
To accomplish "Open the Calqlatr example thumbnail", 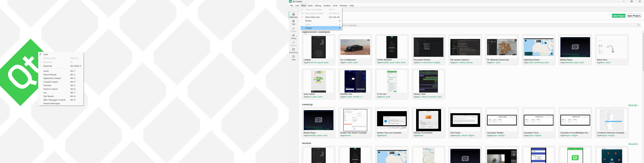I will (318, 47).
